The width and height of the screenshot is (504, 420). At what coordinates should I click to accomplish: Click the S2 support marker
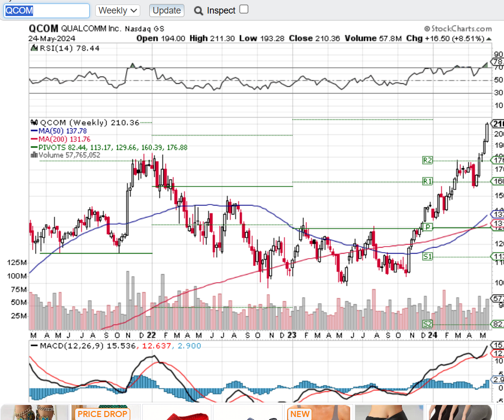(427, 324)
